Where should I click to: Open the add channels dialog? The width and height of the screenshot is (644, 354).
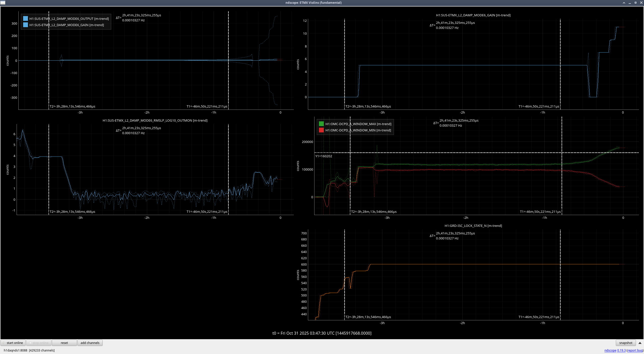point(90,343)
